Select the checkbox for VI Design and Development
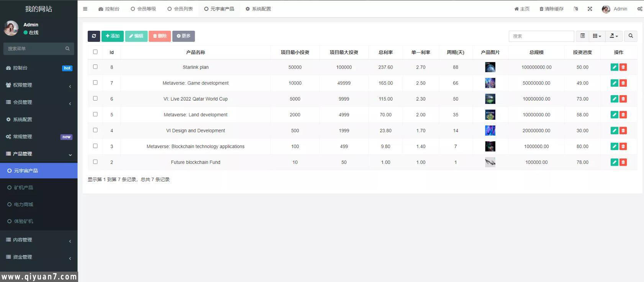 [95, 130]
